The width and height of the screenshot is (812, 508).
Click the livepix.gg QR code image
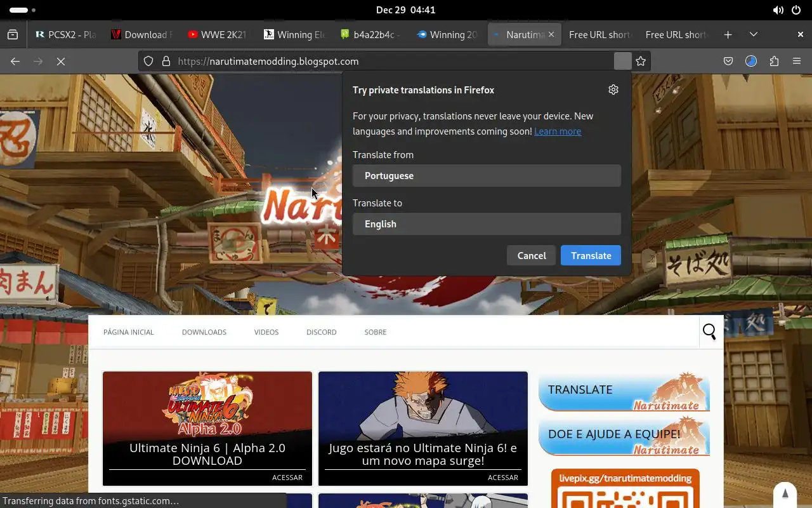pyautogui.click(x=625, y=488)
